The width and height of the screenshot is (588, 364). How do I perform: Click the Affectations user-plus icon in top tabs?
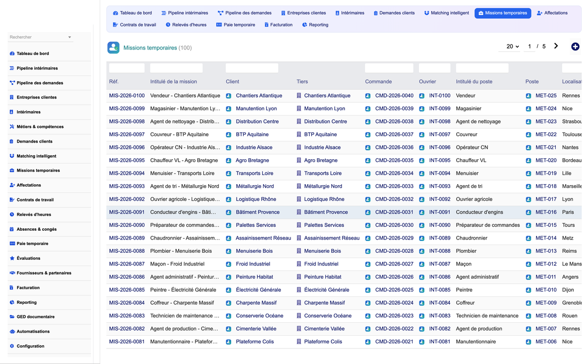[539, 13]
